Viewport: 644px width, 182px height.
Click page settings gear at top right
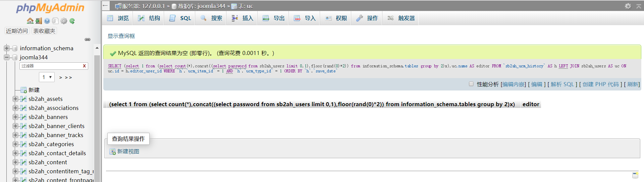(x=628, y=6)
